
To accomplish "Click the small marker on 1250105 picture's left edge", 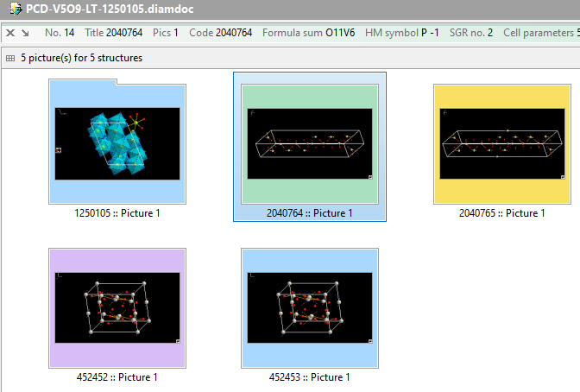I will [x=59, y=149].
